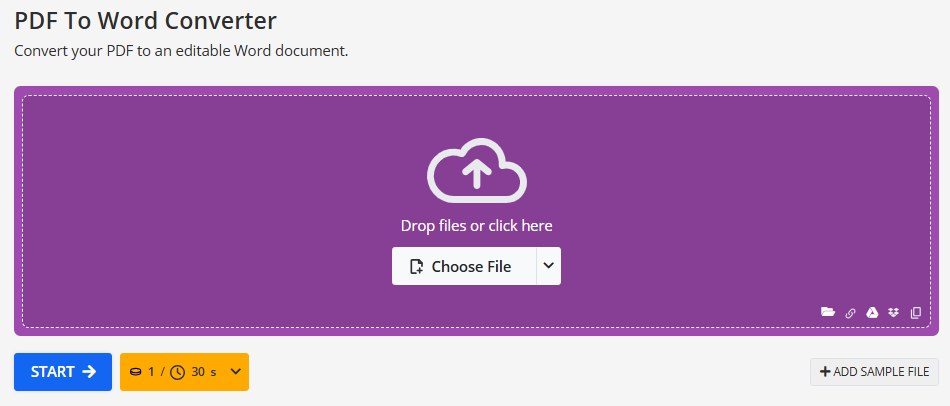This screenshot has height=406, width=950.
Task: Click the clipboard paste icon
Action: 915,313
